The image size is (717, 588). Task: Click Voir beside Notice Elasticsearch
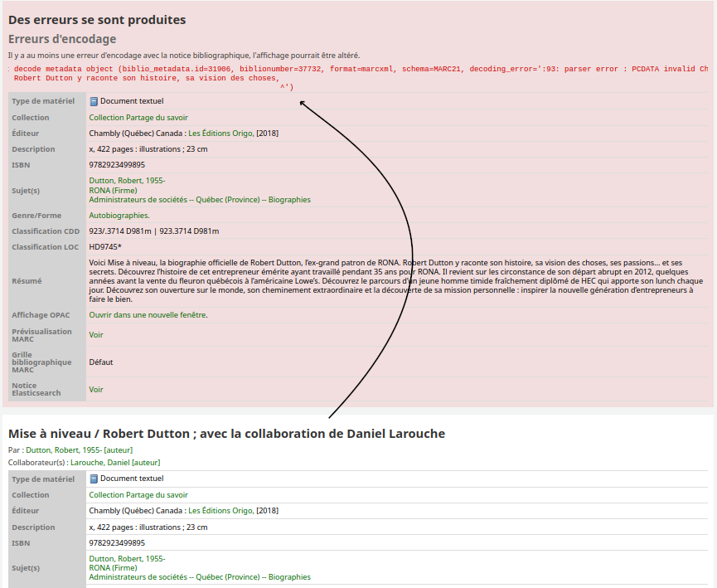click(96, 390)
